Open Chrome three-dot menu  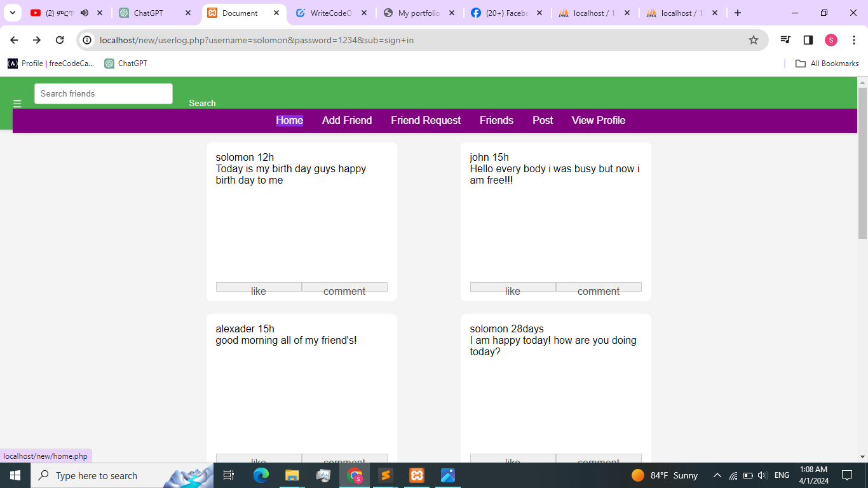pyautogui.click(x=853, y=40)
